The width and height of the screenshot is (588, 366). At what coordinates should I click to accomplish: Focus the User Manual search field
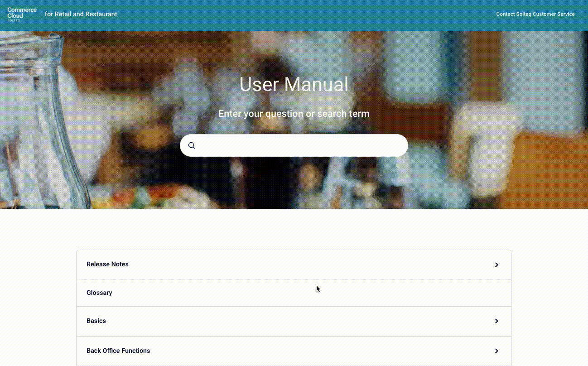299,145
